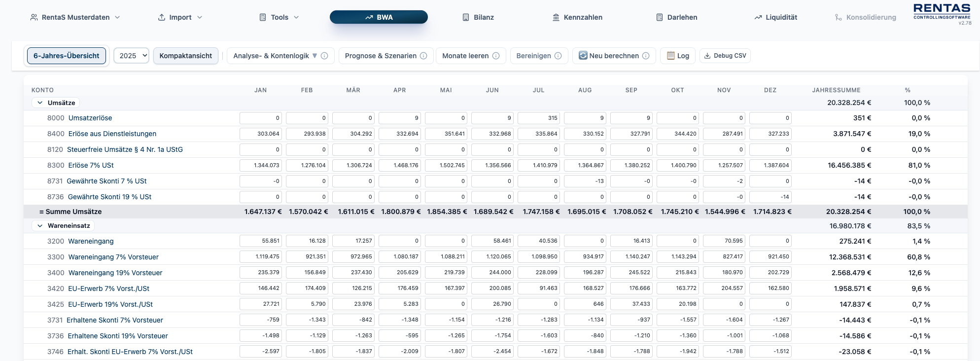Open the Import menu
The width and height of the screenshot is (980, 361).
[x=180, y=17]
